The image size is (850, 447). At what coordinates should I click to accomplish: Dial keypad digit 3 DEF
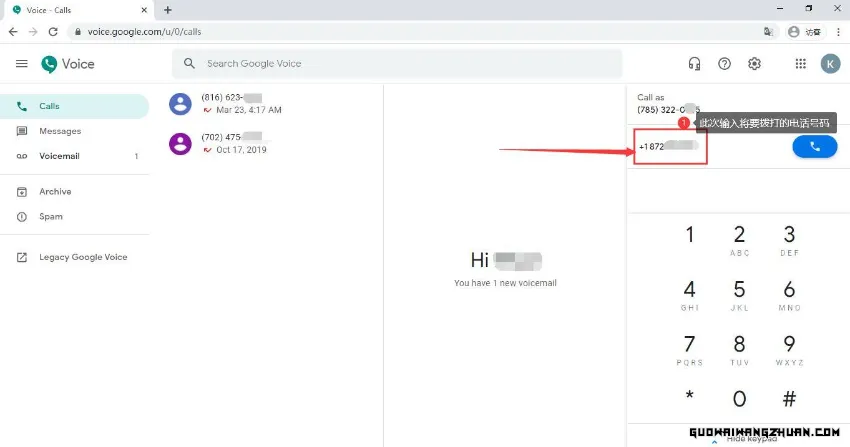(x=789, y=240)
